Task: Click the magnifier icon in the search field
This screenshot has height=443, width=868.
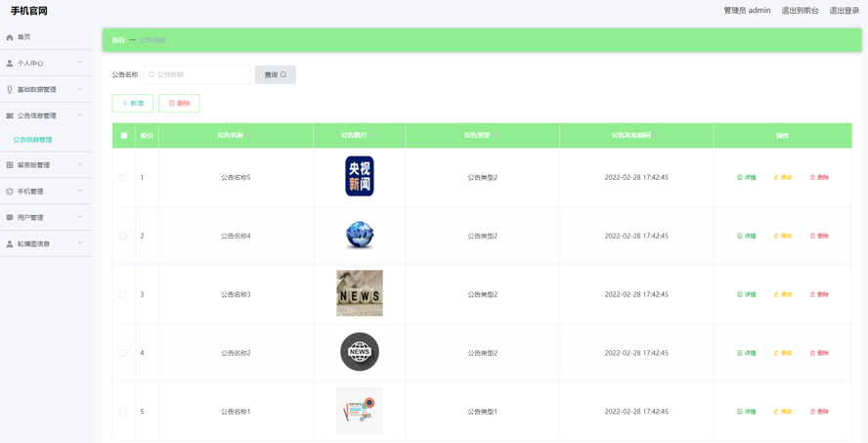Action: 152,74
